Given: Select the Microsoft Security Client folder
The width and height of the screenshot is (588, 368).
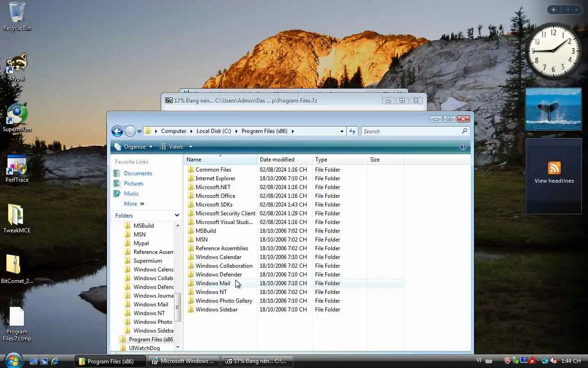Looking at the screenshot, I should [226, 213].
